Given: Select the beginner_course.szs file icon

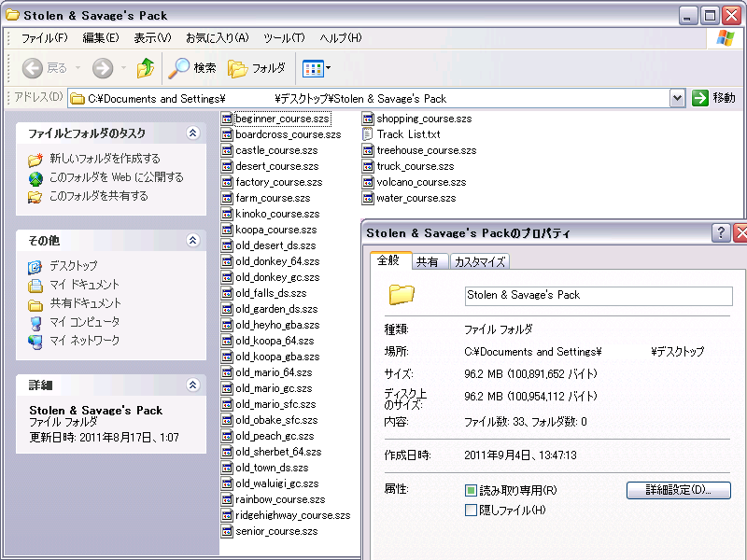Looking at the screenshot, I should (x=227, y=119).
